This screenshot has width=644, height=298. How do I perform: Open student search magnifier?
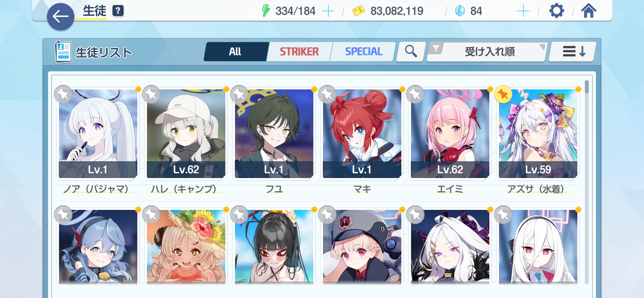click(x=411, y=51)
